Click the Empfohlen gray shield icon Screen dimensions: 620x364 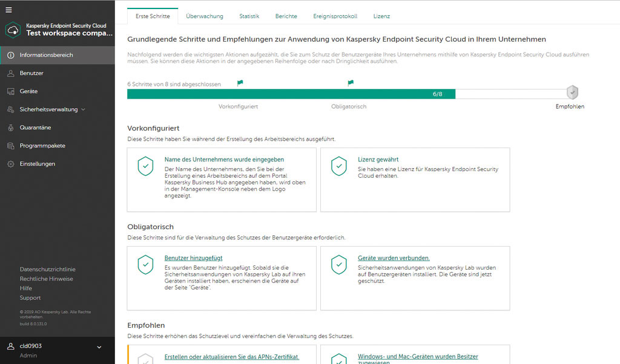click(x=572, y=93)
